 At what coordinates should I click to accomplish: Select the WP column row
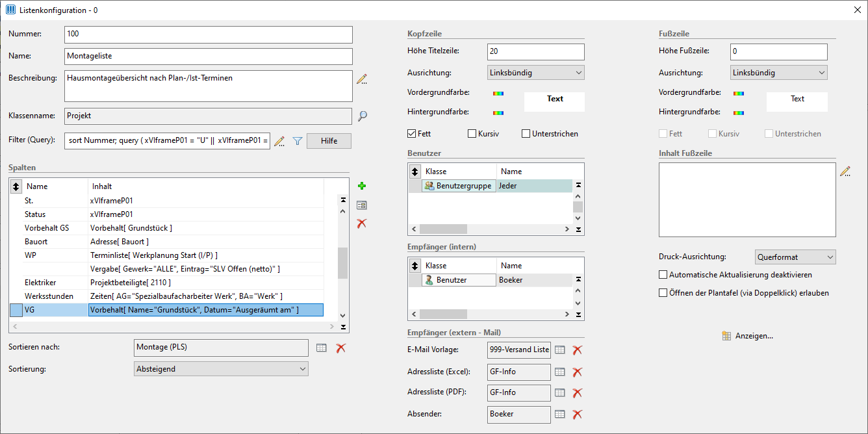point(167,255)
